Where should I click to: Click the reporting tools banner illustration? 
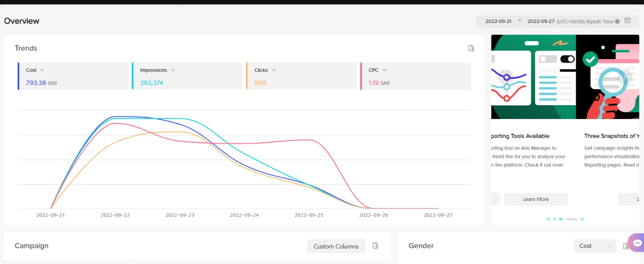click(x=533, y=77)
